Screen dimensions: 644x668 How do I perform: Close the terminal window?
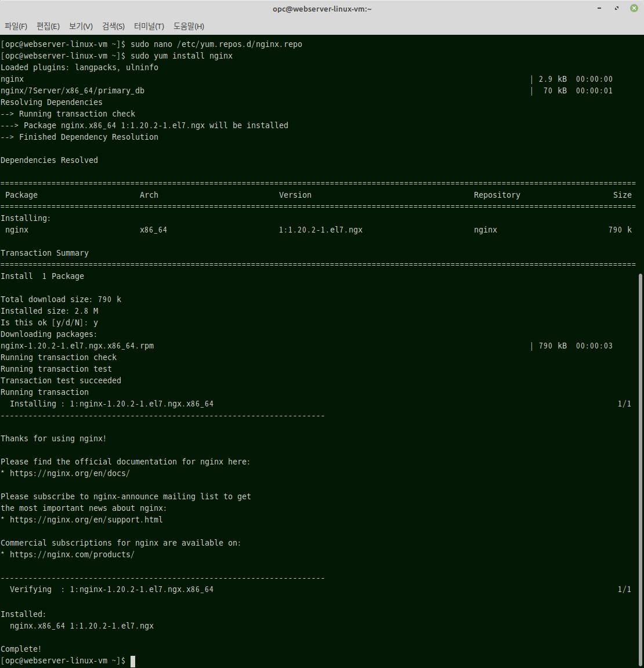(x=634, y=8)
